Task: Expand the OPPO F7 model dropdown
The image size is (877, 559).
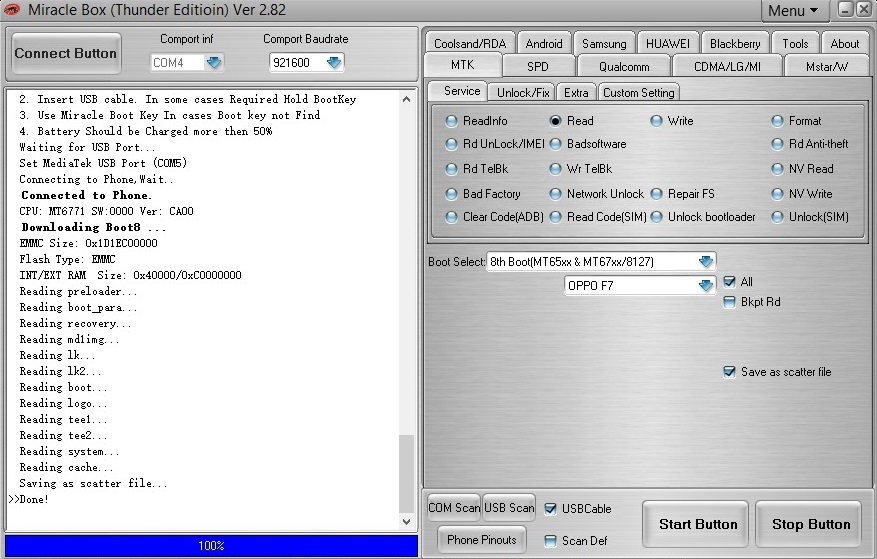Action: click(x=706, y=285)
